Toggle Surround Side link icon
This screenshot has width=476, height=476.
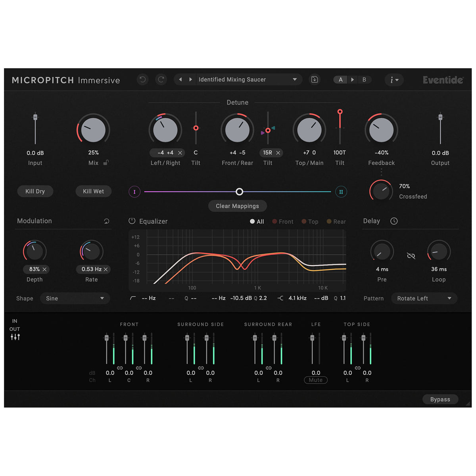tap(201, 368)
